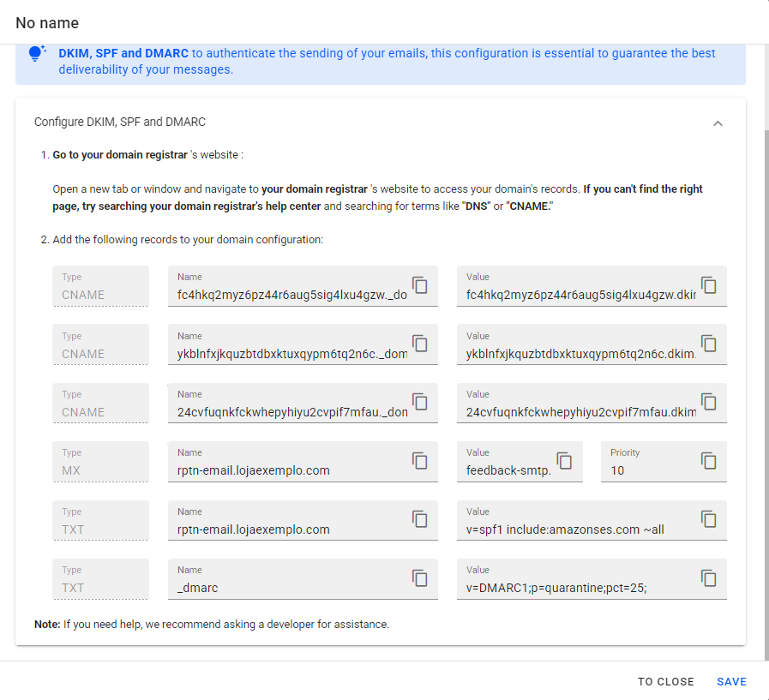This screenshot has width=769, height=700.
Task: Copy the first CNAME record name
Action: pos(420,284)
